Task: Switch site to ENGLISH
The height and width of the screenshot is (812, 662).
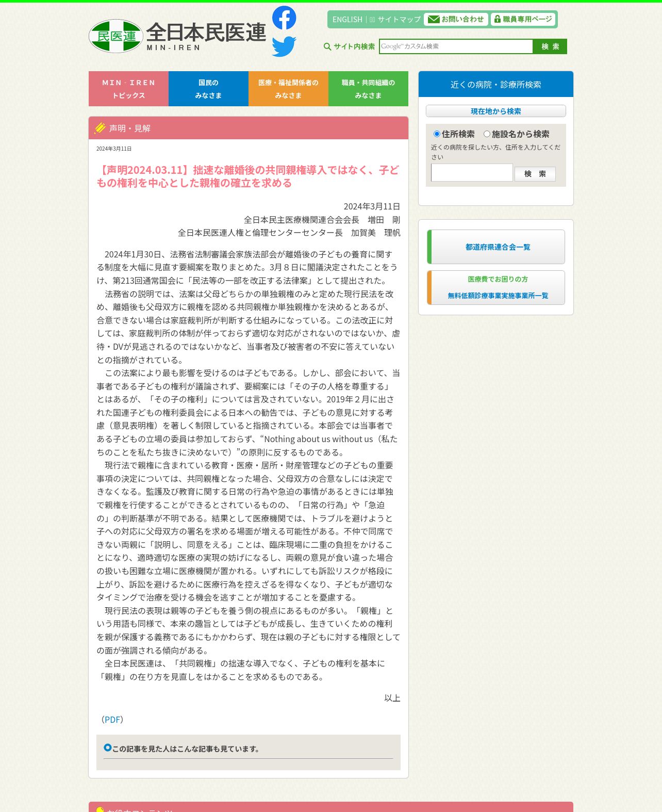Action: coord(347,19)
